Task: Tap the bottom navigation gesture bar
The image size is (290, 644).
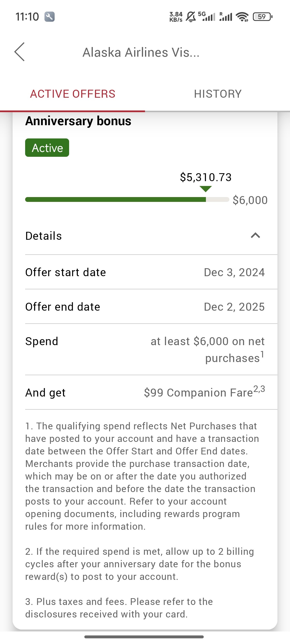Action: (x=144, y=637)
